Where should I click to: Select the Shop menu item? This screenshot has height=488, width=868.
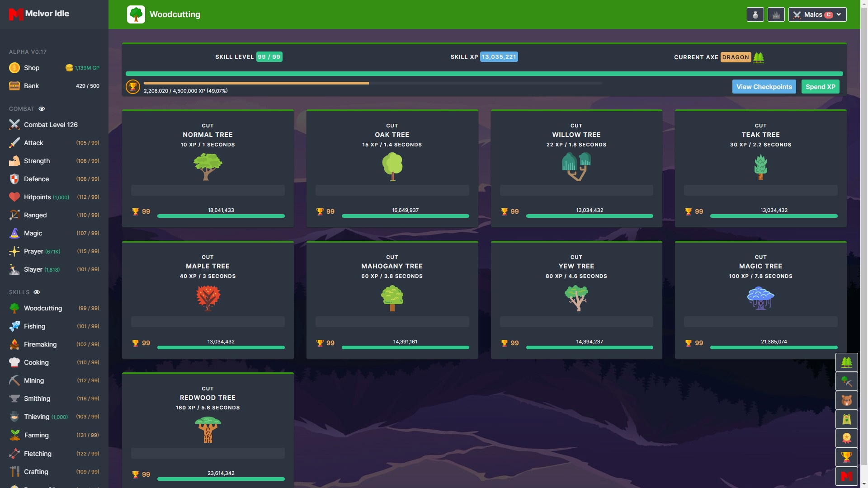pos(32,67)
